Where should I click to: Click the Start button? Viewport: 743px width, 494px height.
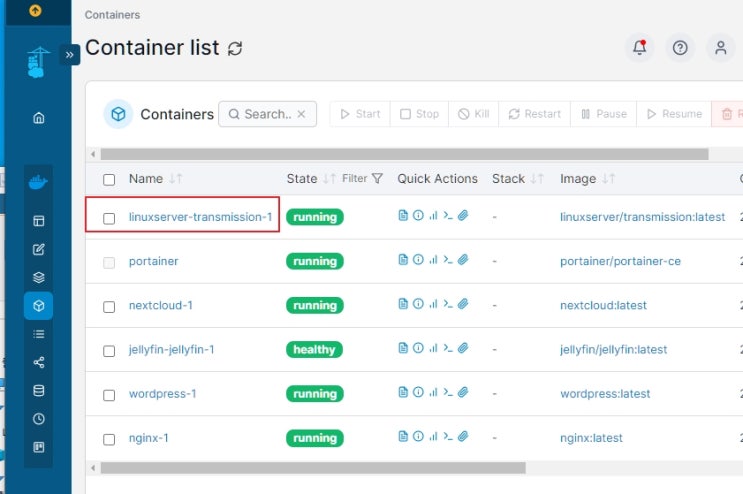pyautogui.click(x=360, y=114)
